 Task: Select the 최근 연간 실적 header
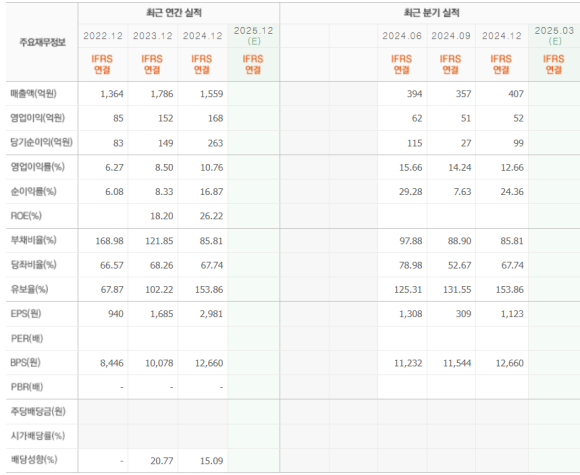pyautogui.click(x=174, y=13)
